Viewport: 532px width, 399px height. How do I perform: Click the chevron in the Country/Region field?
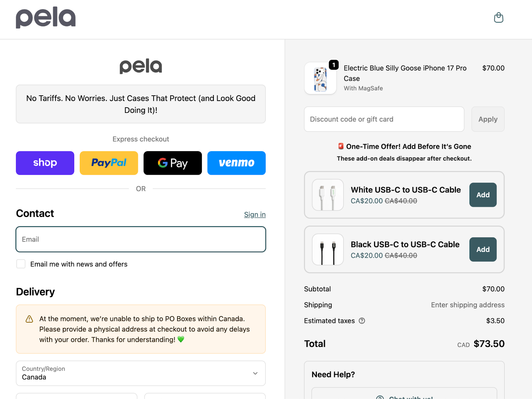(x=255, y=373)
